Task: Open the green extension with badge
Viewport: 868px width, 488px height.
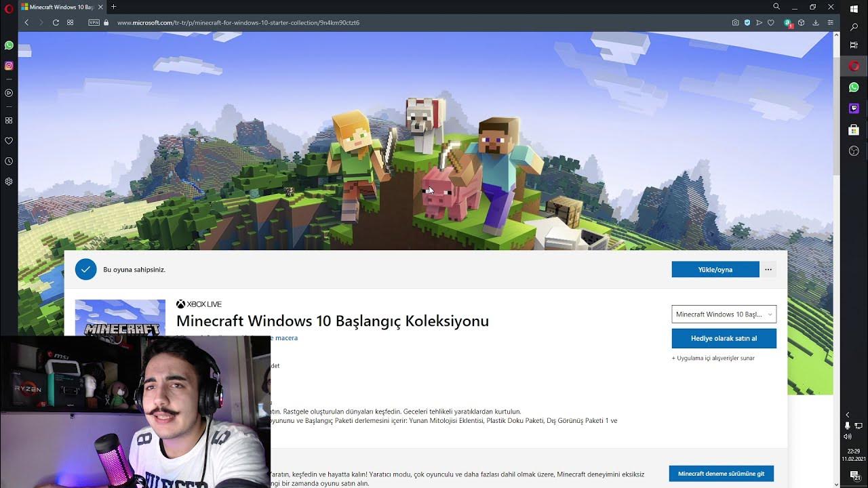Action: (788, 23)
